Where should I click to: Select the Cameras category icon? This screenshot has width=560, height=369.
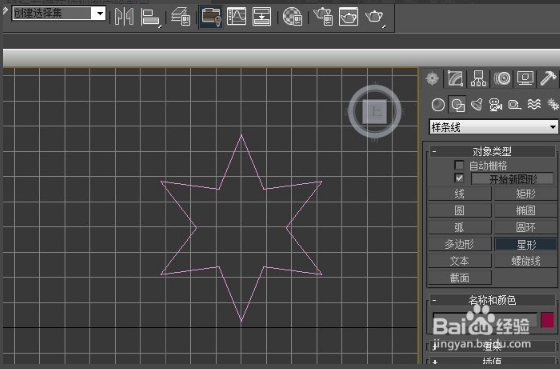point(495,105)
